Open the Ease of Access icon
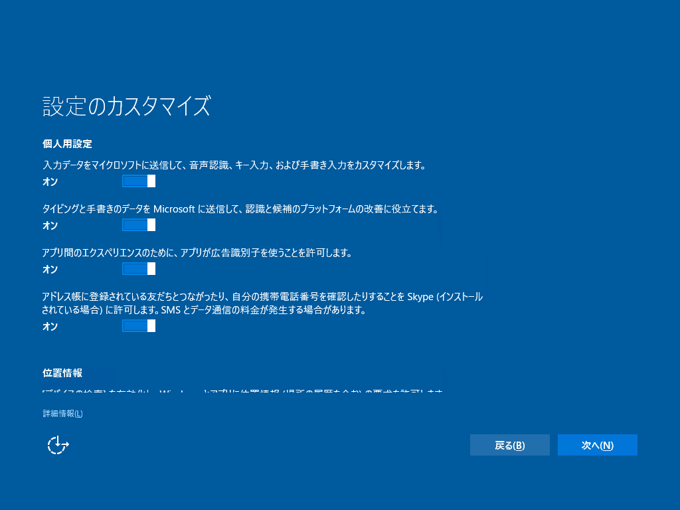The image size is (680, 510). 58,445
